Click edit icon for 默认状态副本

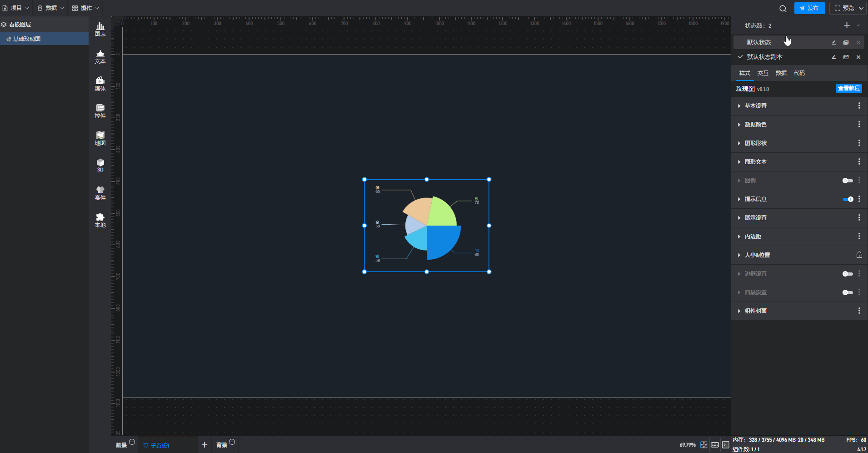(833, 57)
